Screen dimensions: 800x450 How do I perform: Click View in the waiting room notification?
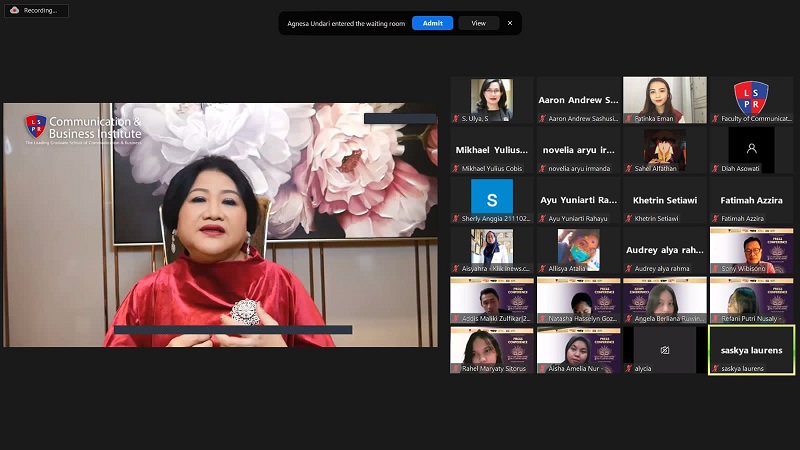479,23
